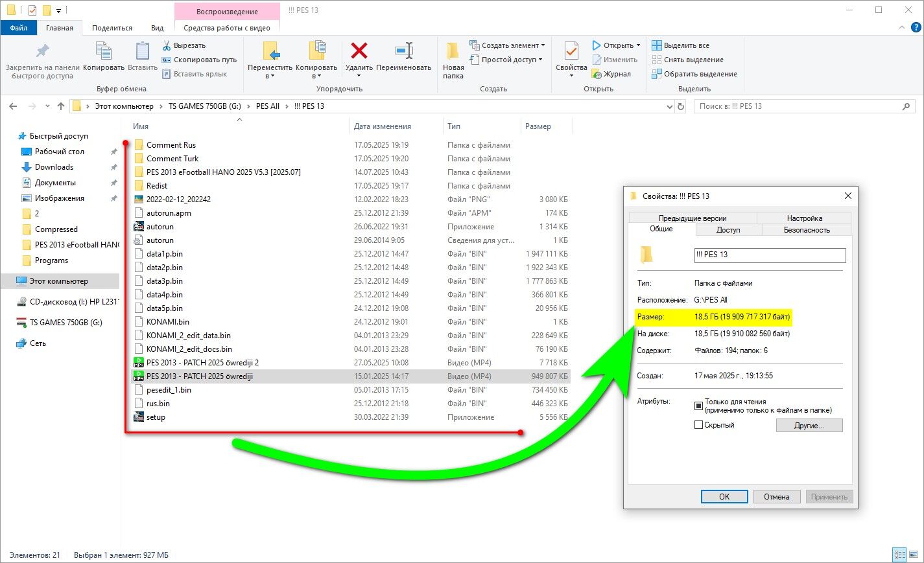Select the setup application file
The width and height of the screenshot is (924, 563).
tap(156, 417)
